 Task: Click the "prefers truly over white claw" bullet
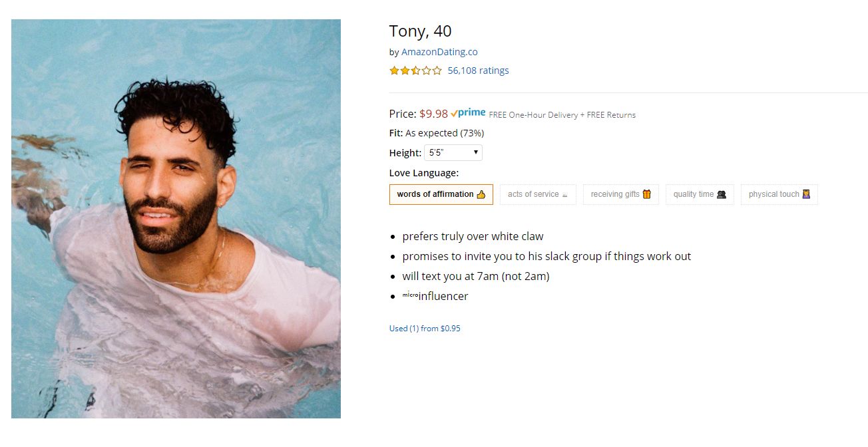point(473,236)
